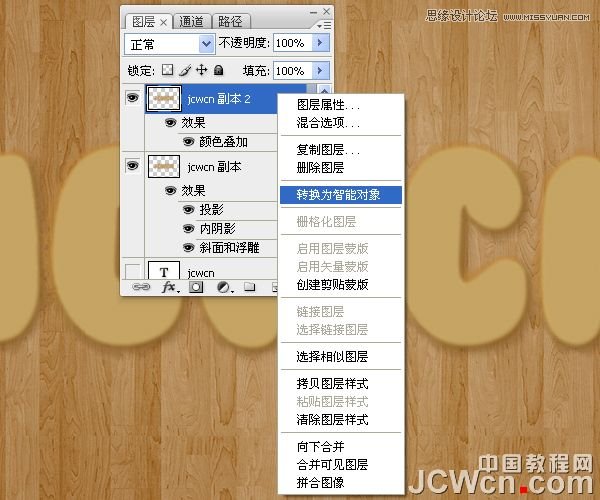Add a layer mask with the mask icon
Screen dimensions: 600x500
click(196, 287)
